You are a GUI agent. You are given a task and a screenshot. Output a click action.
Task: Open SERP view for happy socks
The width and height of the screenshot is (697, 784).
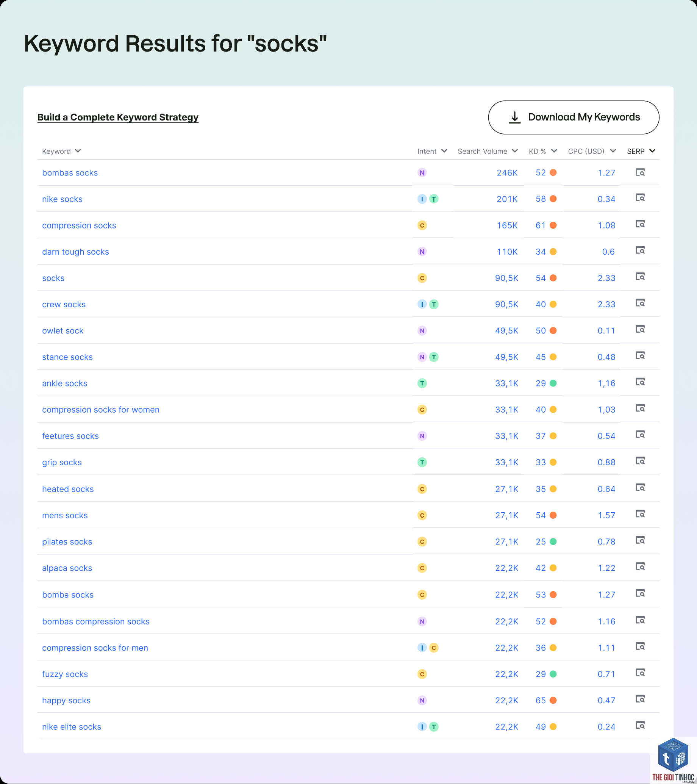(640, 698)
